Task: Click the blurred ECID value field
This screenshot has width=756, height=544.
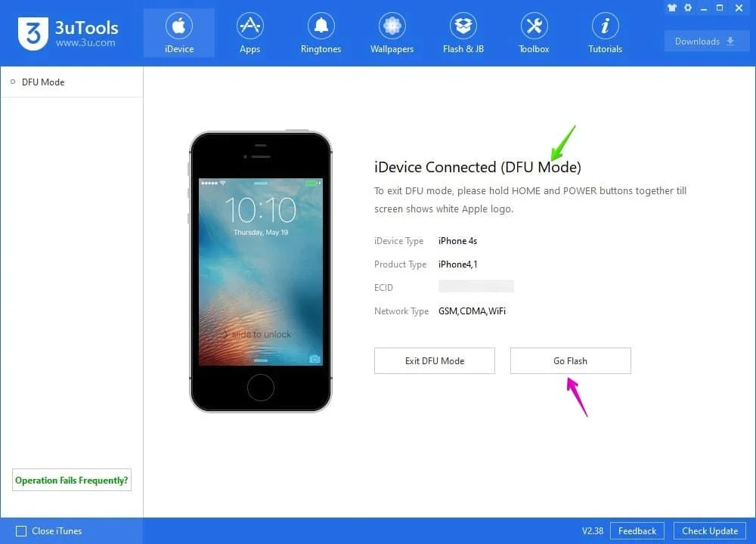Action: [476, 286]
